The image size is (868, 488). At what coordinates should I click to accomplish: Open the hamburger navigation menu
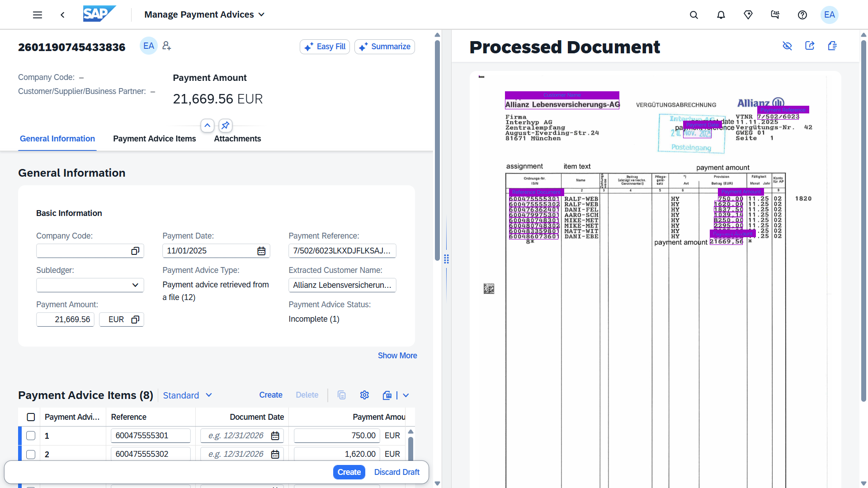coord(38,15)
